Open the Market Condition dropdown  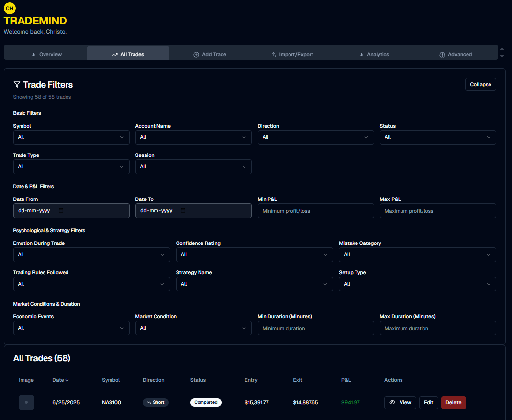click(194, 328)
